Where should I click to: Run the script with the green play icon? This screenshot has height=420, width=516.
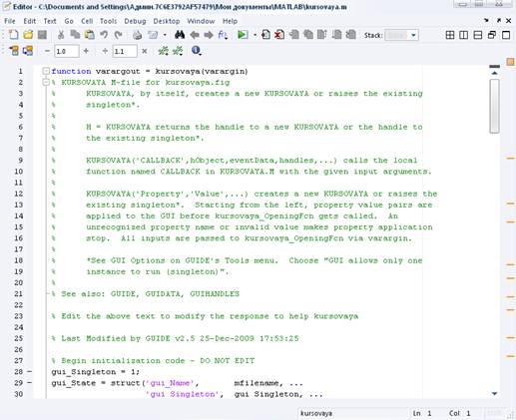tap(243, 35)
